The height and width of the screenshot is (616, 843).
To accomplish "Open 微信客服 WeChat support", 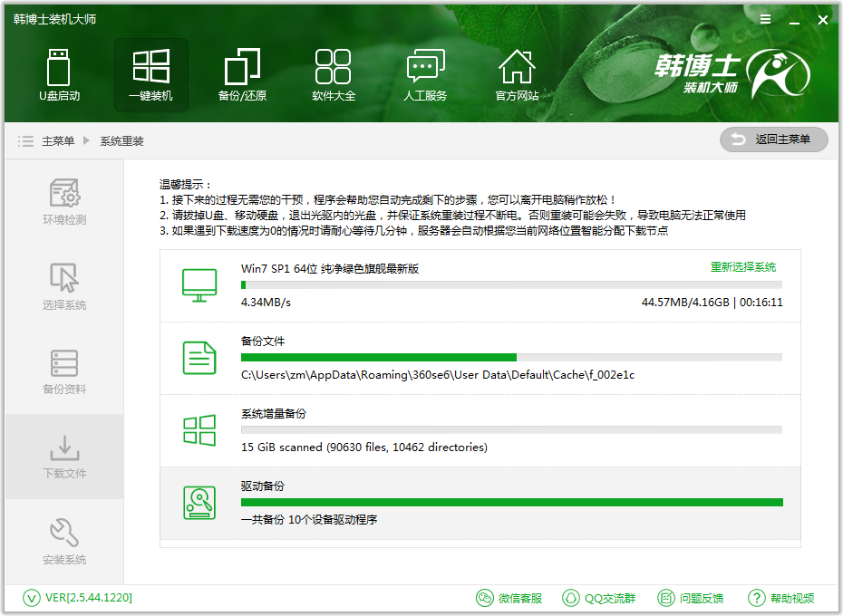I will (509, 598).
